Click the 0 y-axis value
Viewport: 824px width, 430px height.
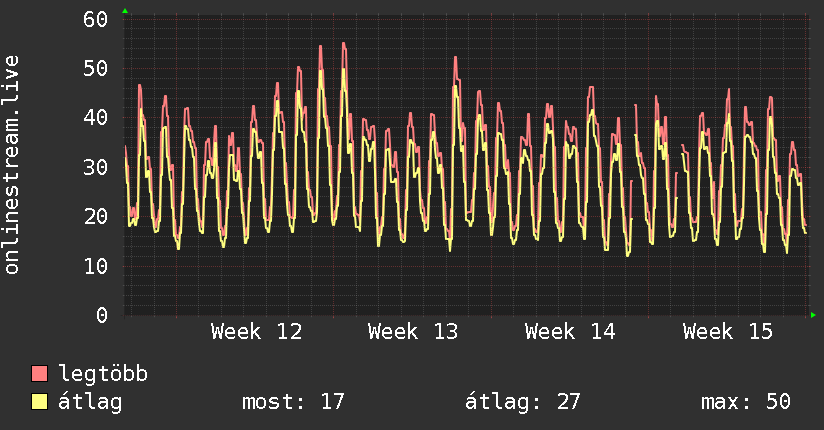click(x=102, y=315)
